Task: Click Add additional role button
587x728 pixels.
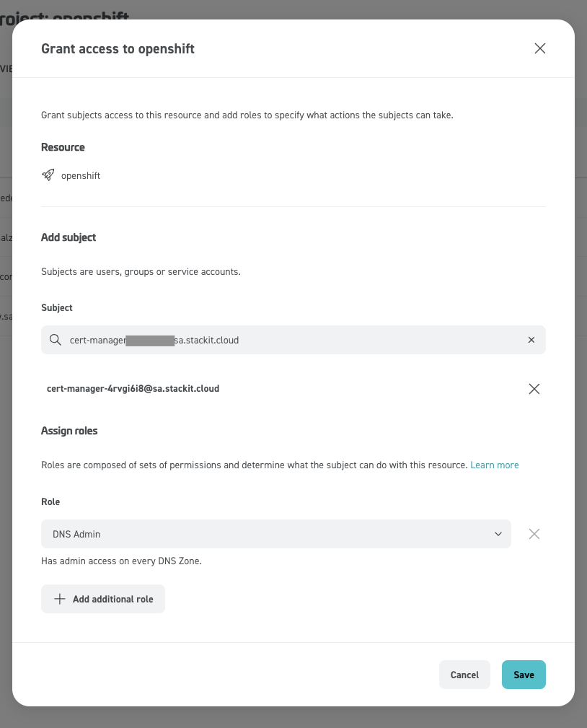Action: 103,599
